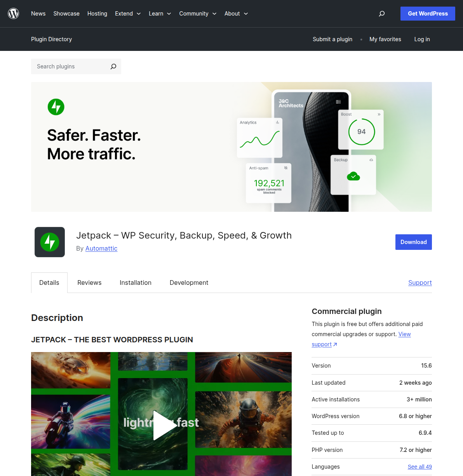Click the Boost score circle showing 94
The width and height of the screenshot is (463, 476).
tap(361, 131)
